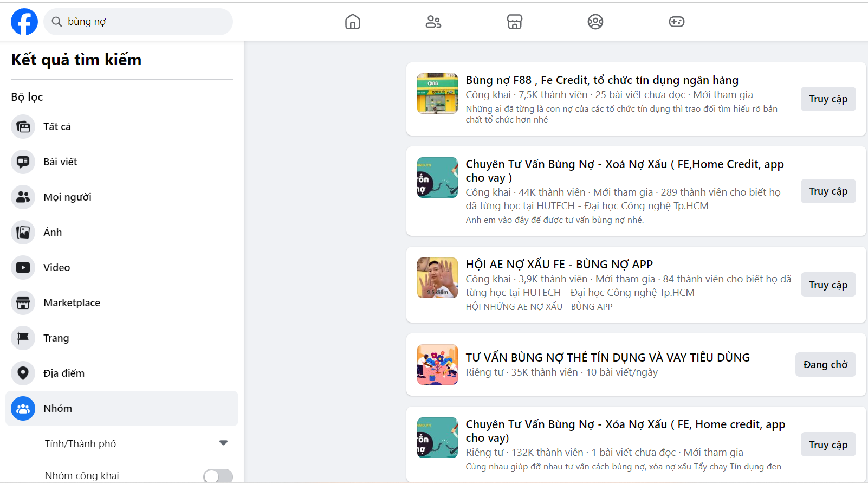This screenshot has height=483, width=868.
Task: Click the Trang flag icon
Action: coord(23,338)
